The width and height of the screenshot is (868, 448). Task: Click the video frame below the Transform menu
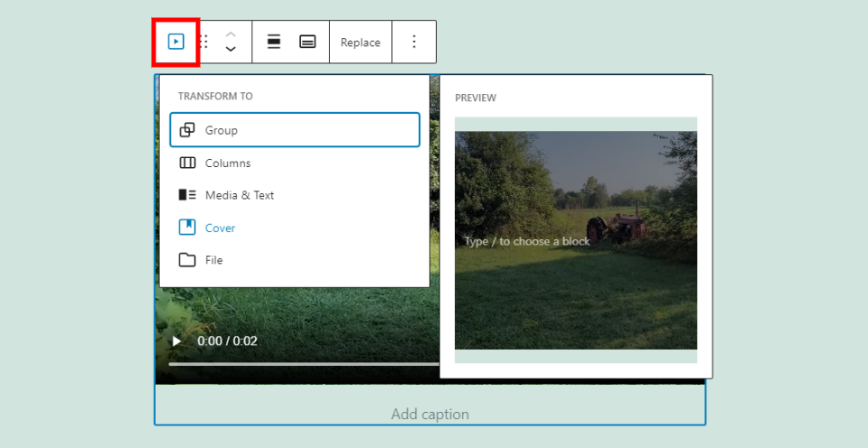tap(298, 316)
